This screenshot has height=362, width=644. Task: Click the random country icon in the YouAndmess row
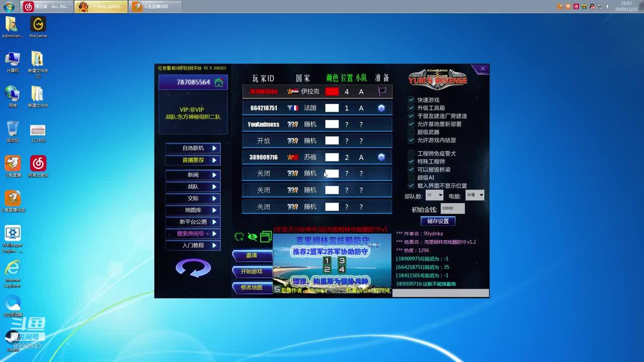point(293,124)
